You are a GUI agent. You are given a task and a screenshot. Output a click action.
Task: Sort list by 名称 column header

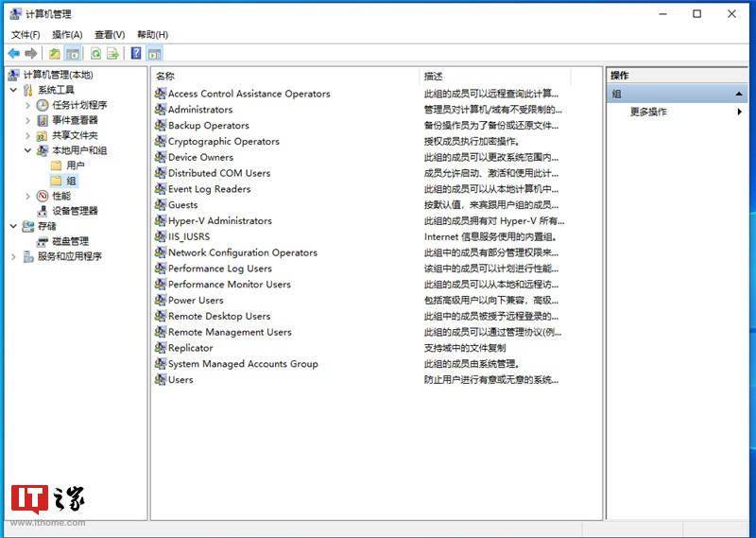click(285, 76)
